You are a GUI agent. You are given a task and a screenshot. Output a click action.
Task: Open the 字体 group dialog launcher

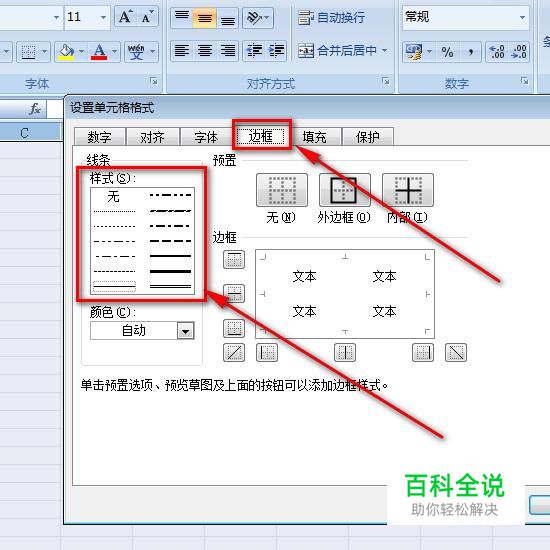click(153, 81)
